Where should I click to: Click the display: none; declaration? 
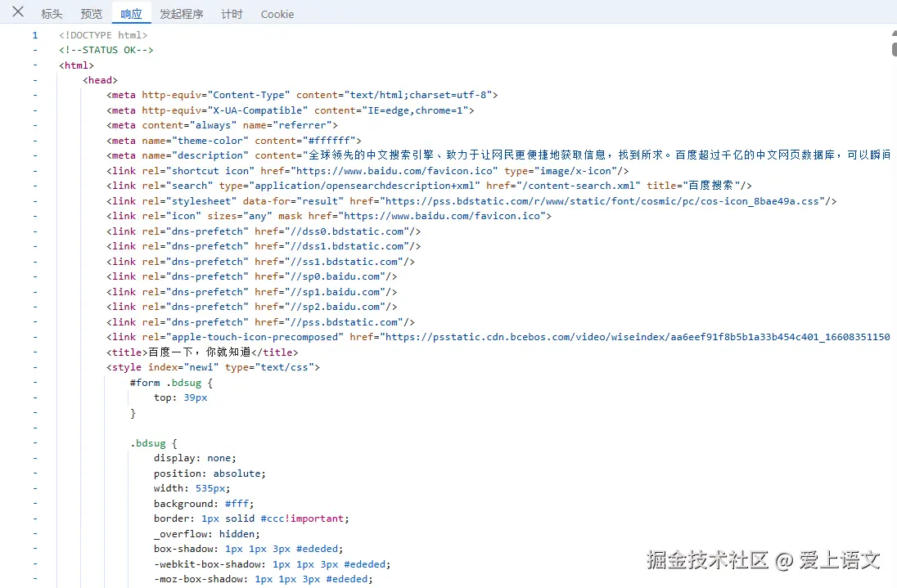click(x=195, y=458)
